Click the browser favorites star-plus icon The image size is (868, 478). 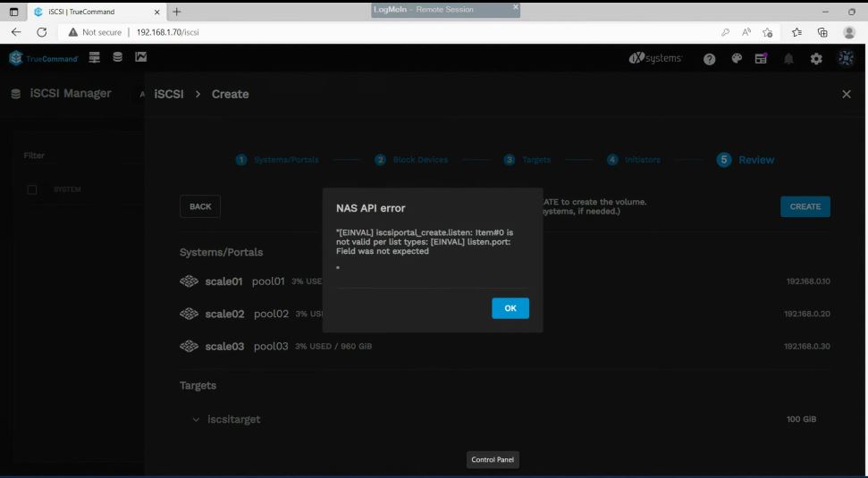[767, 33]
